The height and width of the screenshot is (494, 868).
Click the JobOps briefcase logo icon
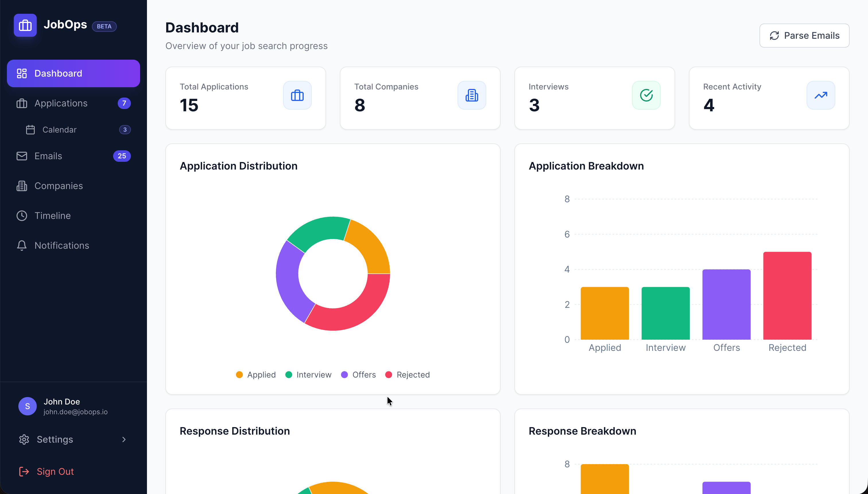pos(25,25)
